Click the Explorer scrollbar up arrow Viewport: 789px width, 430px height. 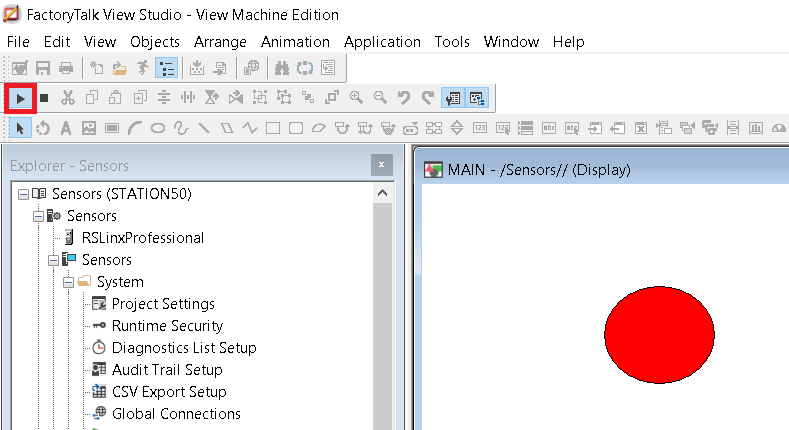(382, 193)
